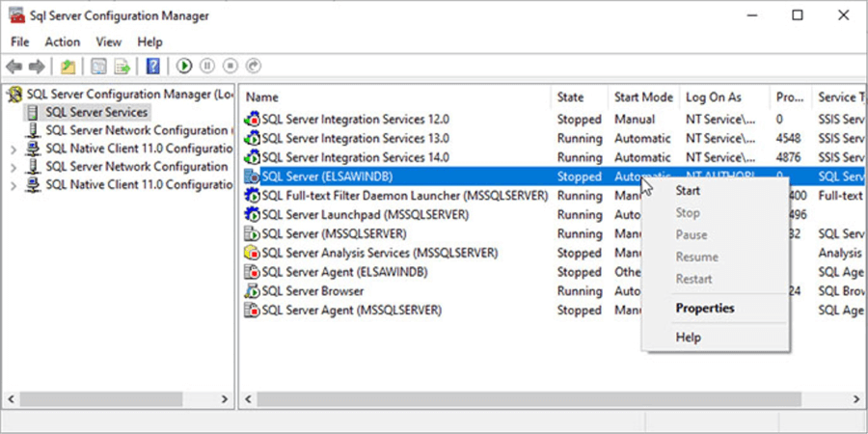Click the SQL Full-text Filter Daemon Launcher icon
Screen dimensions: 868x434
click(252, 196)
